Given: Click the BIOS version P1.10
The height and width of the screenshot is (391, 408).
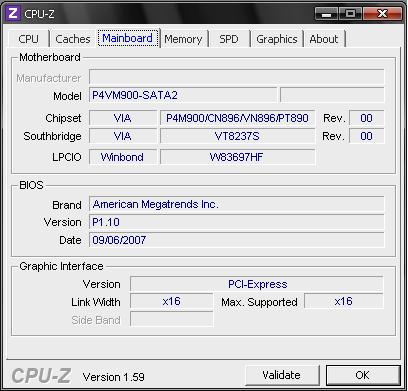Looking at the screenshot, I should click(x=237, y=222).
